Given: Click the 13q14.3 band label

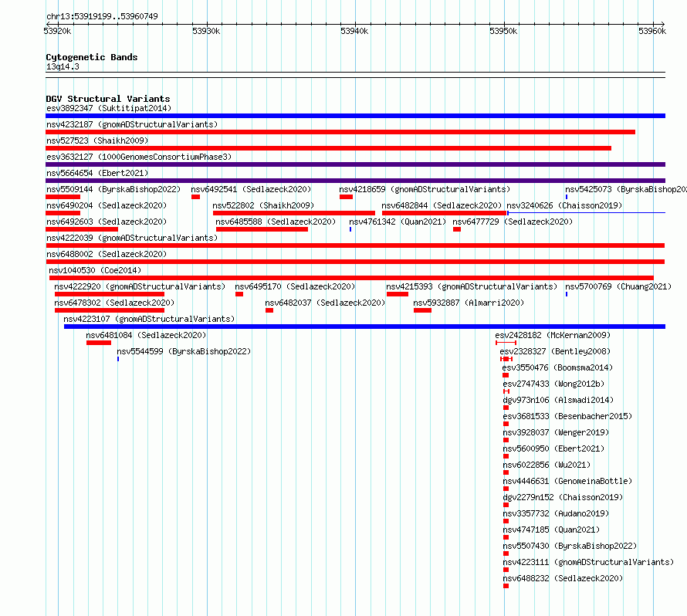Looking at the screenshot, I should pos(63,66).
